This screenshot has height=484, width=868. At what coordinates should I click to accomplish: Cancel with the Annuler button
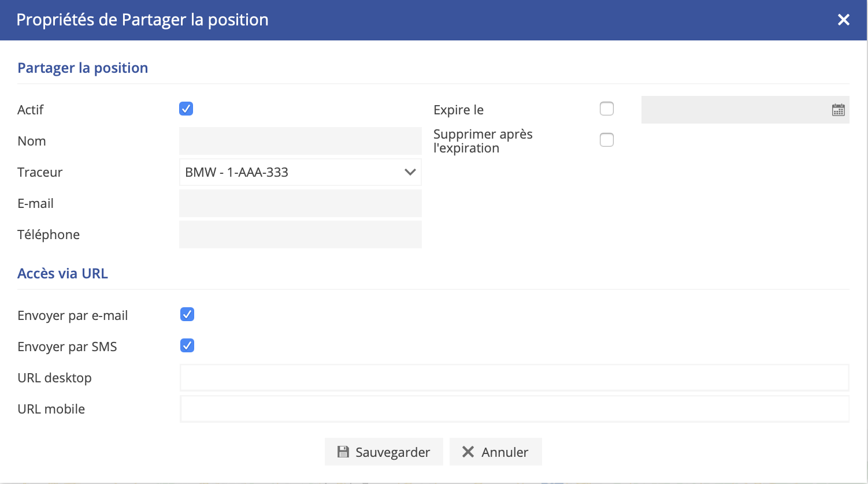[496, 452]
